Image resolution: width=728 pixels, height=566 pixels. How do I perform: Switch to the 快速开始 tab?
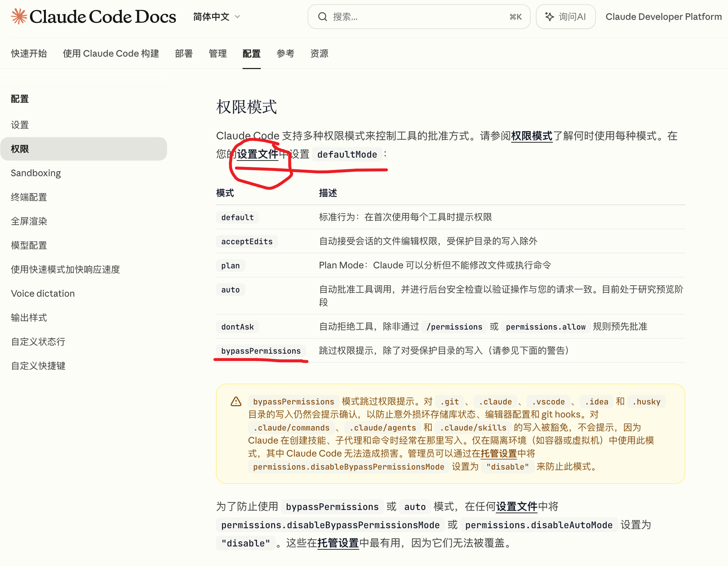tap(29, 53)
